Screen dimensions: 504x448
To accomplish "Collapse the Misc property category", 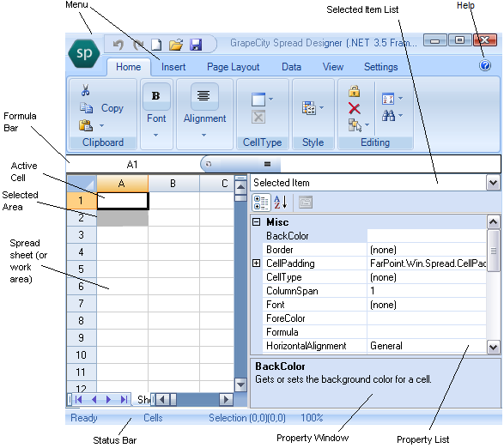I will click(x=256, y=222).
